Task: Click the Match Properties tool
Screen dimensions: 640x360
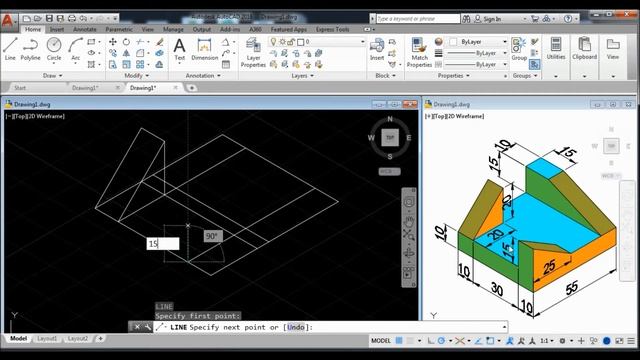Action: pyautogui.click(x=419, y=52)
